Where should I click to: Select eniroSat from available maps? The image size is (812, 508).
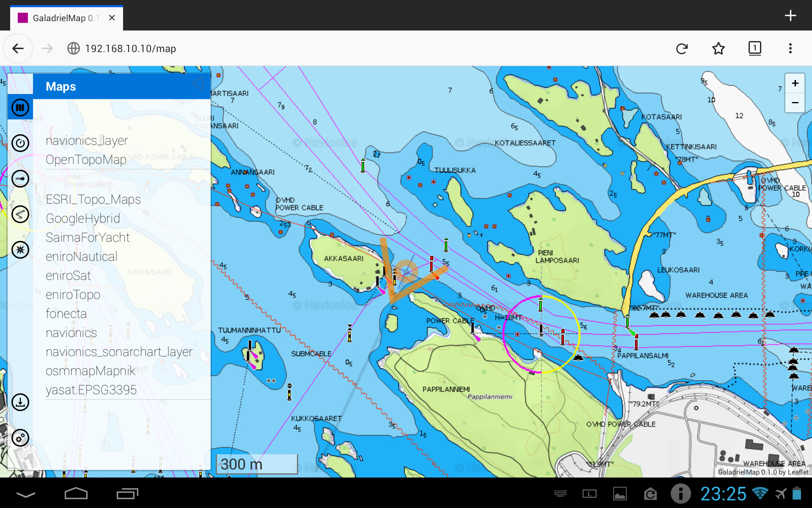69,276
